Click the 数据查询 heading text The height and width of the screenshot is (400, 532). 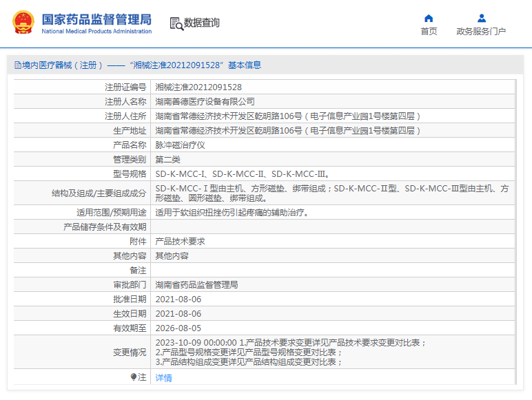201,23
